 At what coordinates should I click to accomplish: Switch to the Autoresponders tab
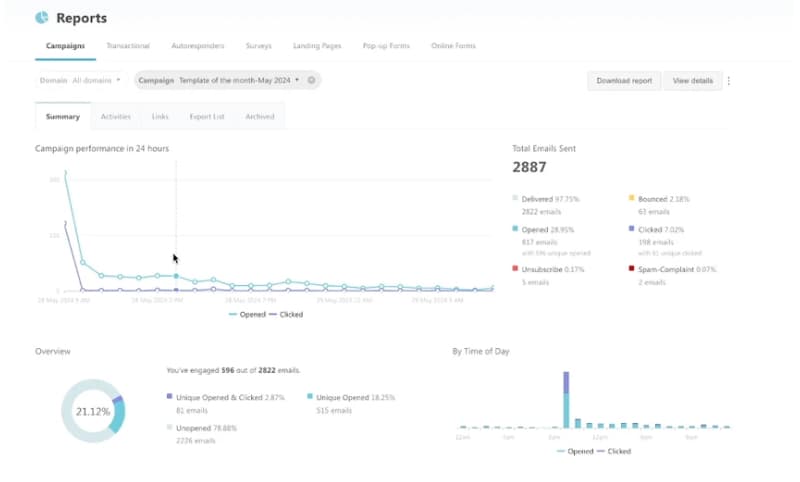198,46
